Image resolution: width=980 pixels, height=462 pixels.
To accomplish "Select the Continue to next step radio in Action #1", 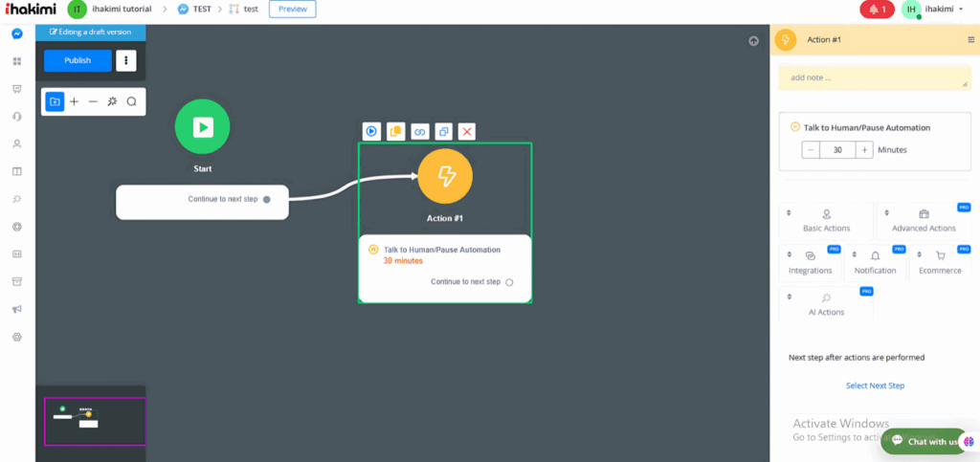I will [509, 282].
